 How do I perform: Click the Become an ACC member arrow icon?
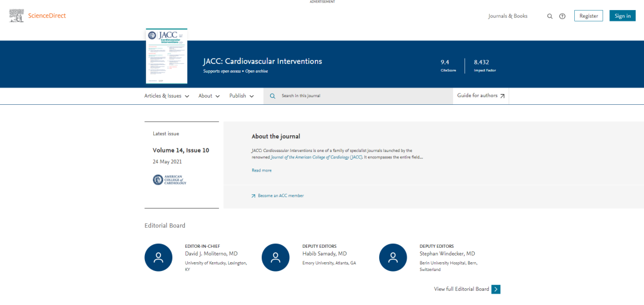[x=253, y=196]
